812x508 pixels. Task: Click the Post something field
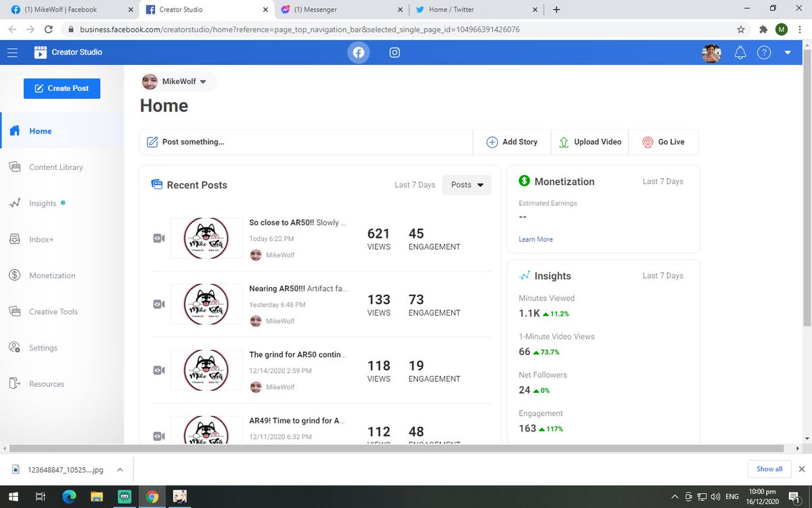pyautogui.click(x=306, y=142)
